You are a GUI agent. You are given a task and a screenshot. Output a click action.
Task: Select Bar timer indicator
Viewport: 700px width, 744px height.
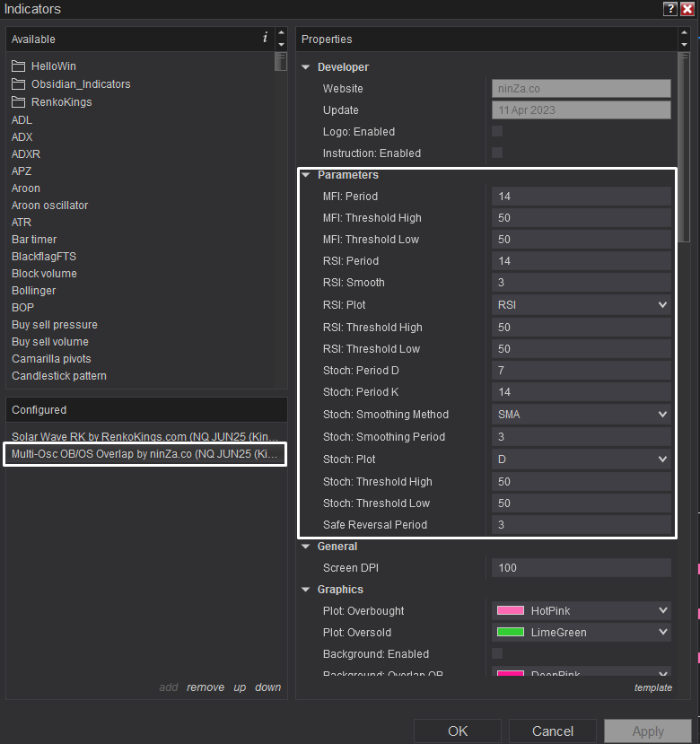[x=34, y=240]
